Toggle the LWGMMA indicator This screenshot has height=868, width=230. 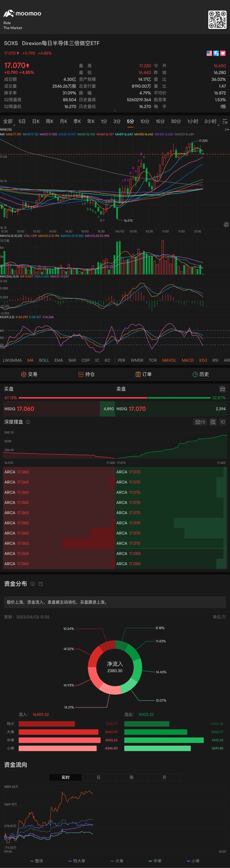(x=12, y=360)
